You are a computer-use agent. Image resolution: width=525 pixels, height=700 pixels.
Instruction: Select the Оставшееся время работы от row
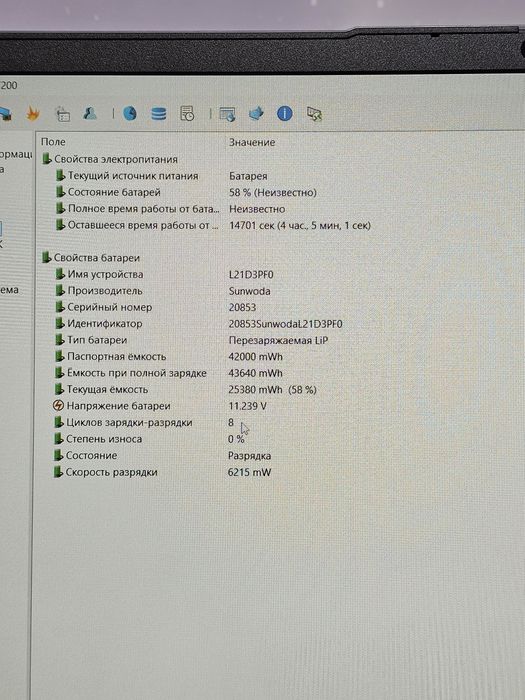[144, 225]
